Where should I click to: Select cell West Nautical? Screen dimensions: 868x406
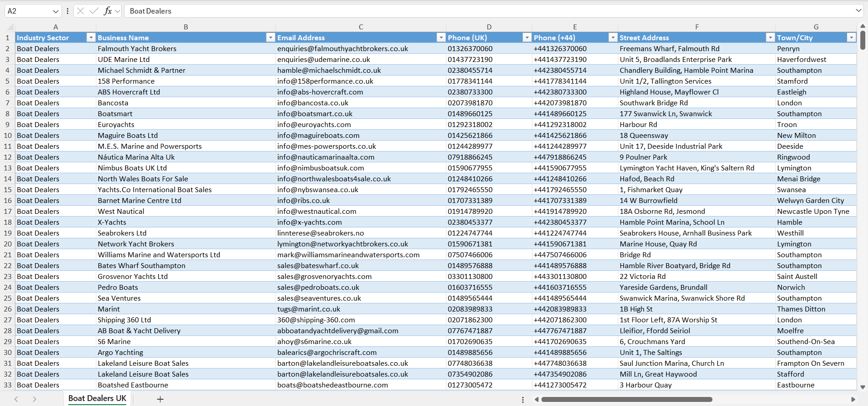coord(186,211)
